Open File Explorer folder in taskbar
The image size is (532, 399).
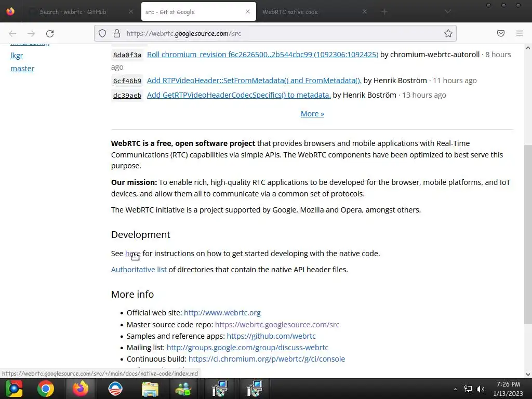pos(150,389)
